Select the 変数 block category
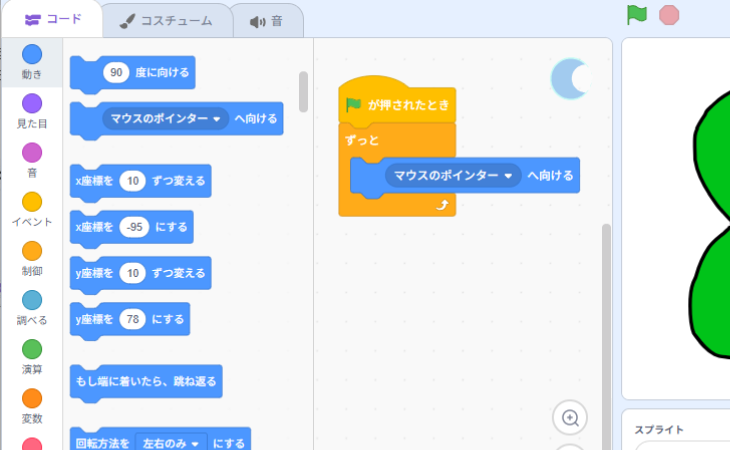Screen dimensions: 730x450 point(32,406)
